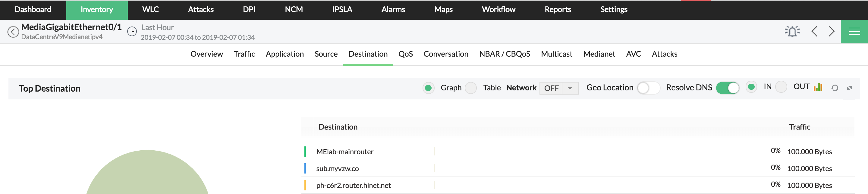Click the MElab-mainrouter destination
The image size is (868, 194).
click(344, 152)
